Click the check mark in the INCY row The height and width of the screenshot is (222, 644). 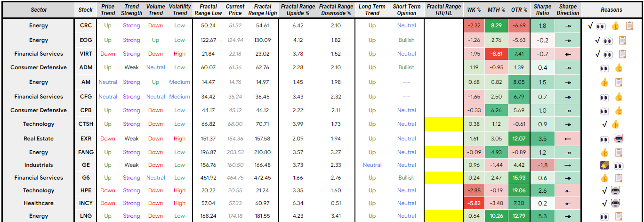pyautogui.click(x=604, y=204)
